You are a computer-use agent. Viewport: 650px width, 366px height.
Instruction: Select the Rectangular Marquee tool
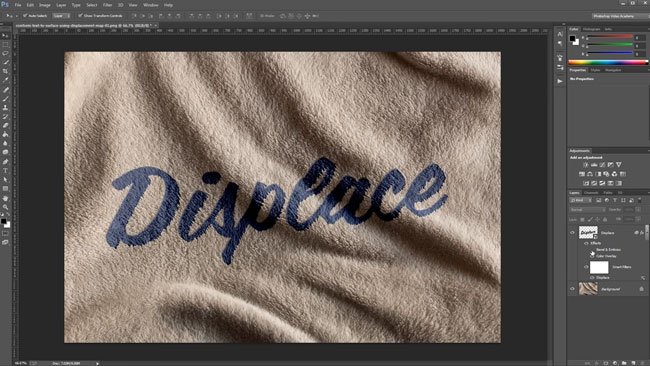(x=5, y=44)
